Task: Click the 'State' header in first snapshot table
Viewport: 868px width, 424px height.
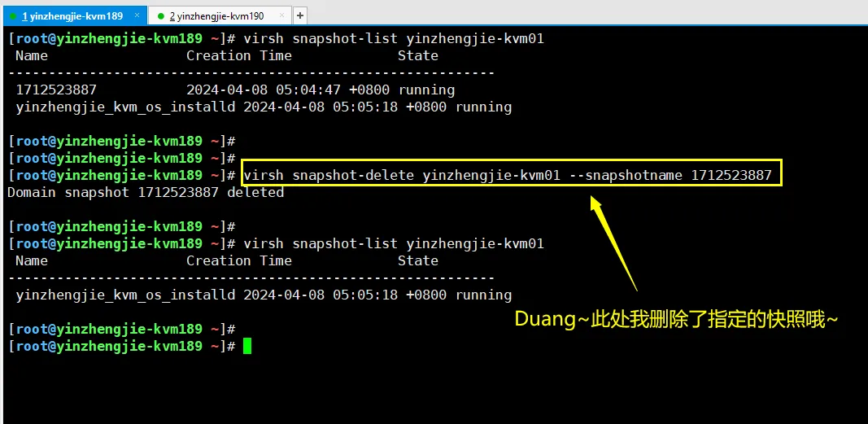Action: 418,55
